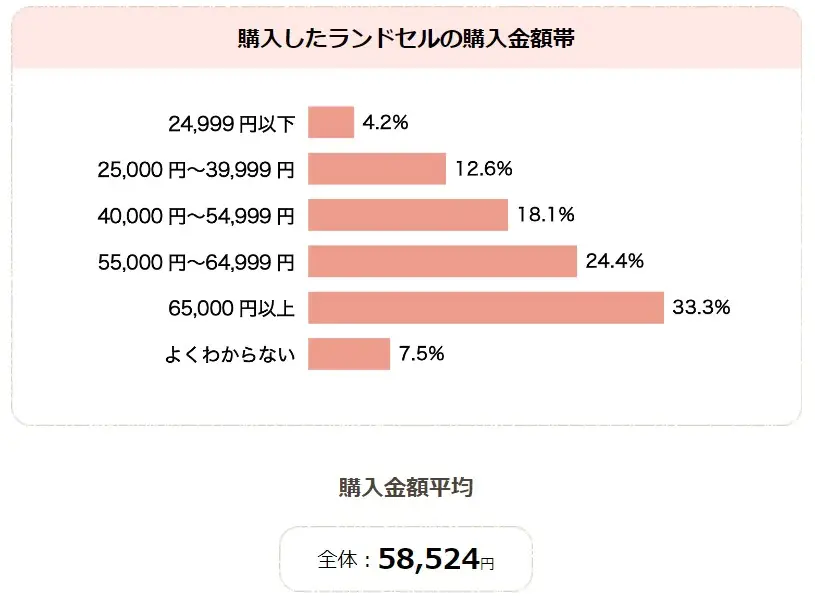
Task: Select the よくわからない category label
Action: 231,355
